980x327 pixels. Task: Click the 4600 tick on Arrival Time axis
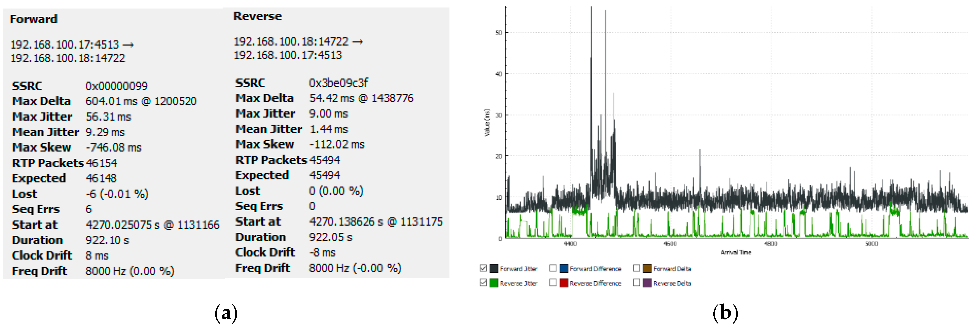coord(670,244)
